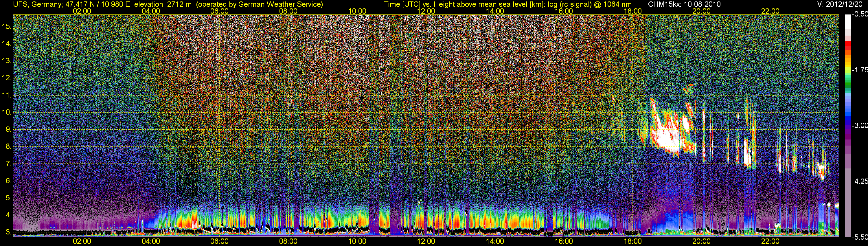Click the "13." km height axis label
This screenshot has height=246, width=868.
(7, 61)
